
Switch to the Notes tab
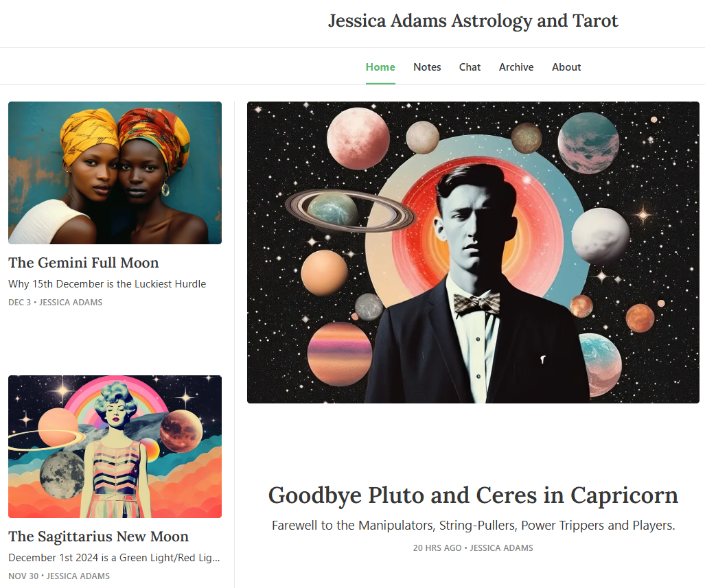[427, 67]
